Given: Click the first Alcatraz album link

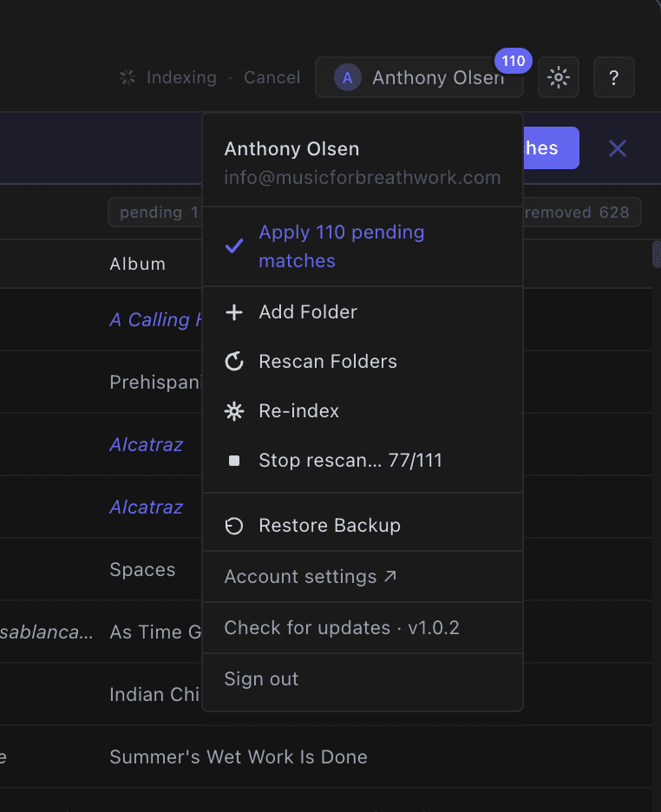Looking at the screenshot, I should coord(146,445).
